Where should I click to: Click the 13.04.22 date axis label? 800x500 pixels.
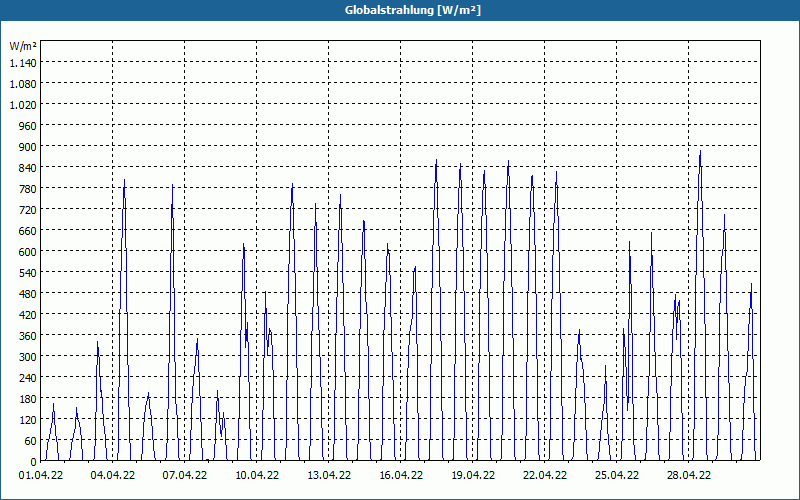(x=329, y=475)
